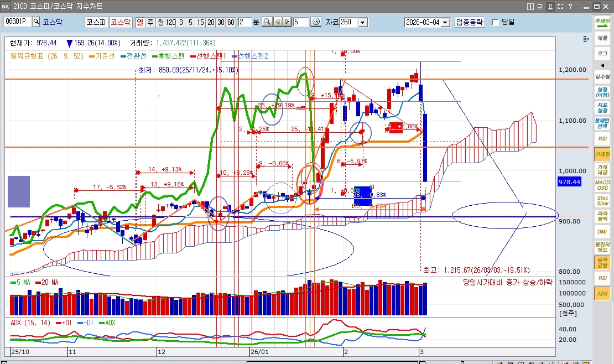Open the 자료 260 count dropdown
The height and width of the screenshot is (364, 614).
pos(363,22)
